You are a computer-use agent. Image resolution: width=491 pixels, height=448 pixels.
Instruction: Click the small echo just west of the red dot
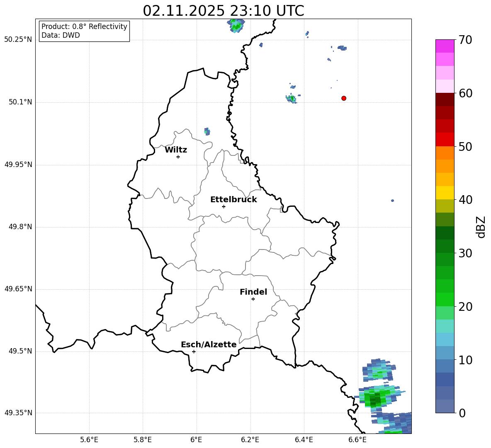[x=292, y=98]
